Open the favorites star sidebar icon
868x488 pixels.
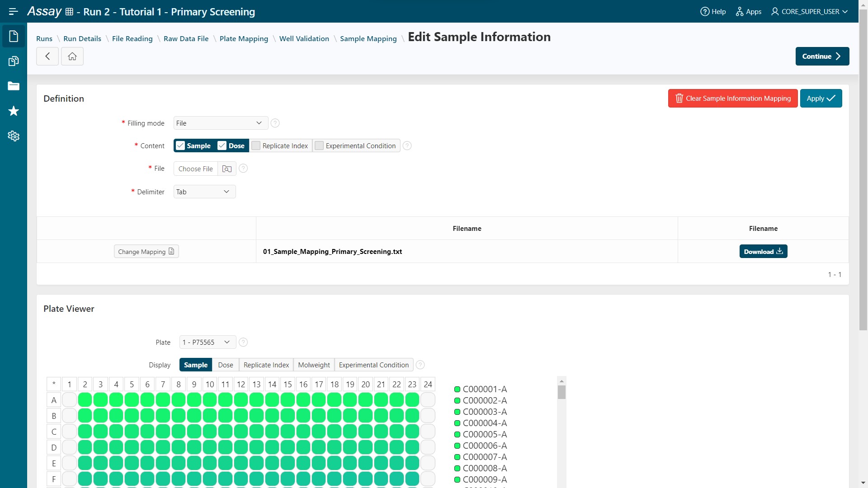(14, 111)
